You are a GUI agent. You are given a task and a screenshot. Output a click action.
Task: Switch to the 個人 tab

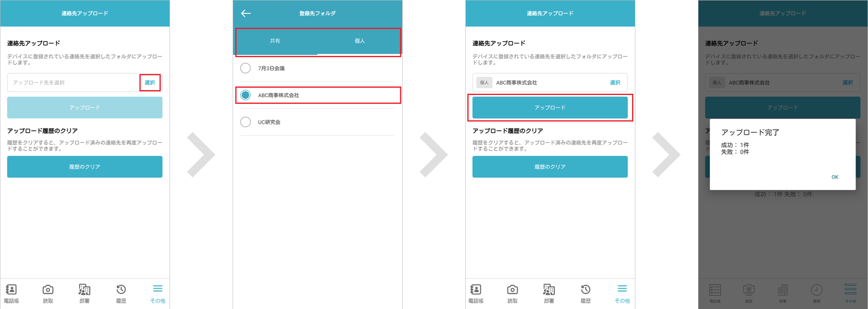click(360, 41)
